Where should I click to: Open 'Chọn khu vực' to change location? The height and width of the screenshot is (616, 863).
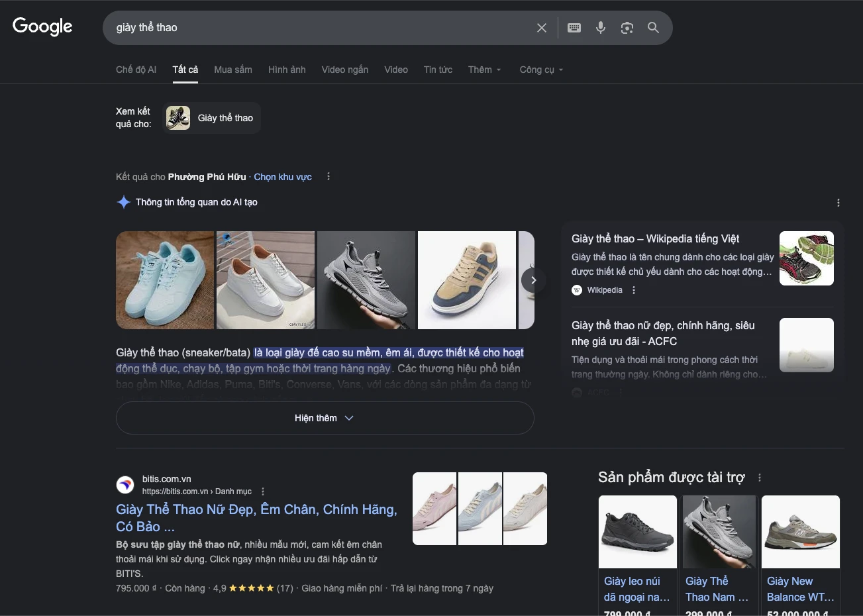click(282, 176)
